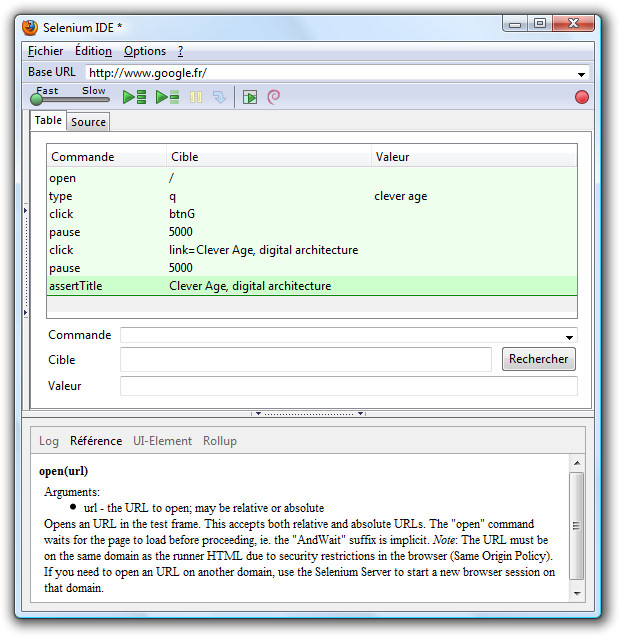Click the clever age value cell
This screenshot has width=620, height=637.
click(x=401, y=196)
